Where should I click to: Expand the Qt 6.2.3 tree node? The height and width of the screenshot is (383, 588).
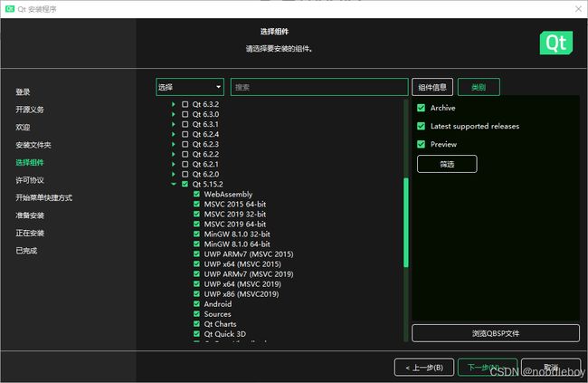coord(174,144)
